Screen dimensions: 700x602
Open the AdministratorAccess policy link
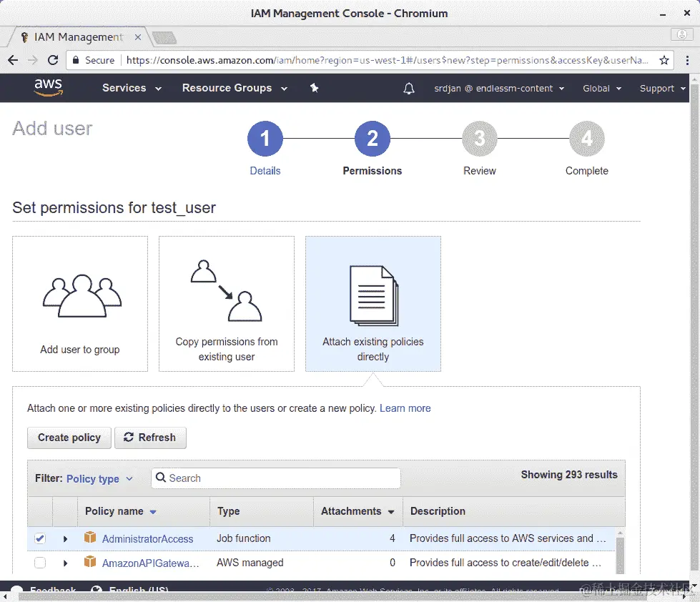148,539
